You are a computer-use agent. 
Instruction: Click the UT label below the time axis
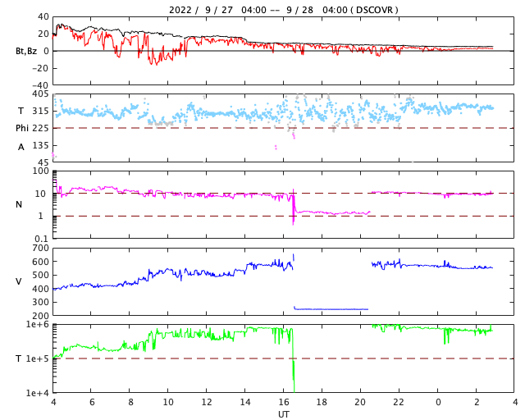coord(284,413)
